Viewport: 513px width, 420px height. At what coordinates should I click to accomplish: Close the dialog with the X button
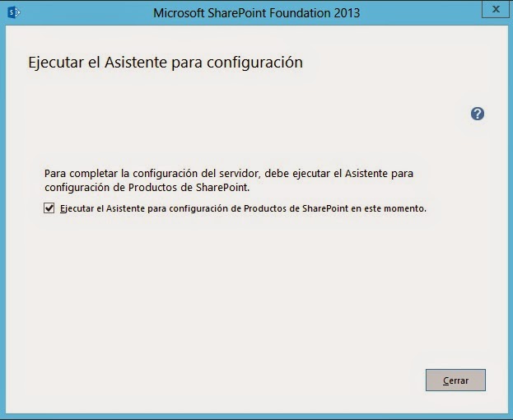[x=494, y=11]
